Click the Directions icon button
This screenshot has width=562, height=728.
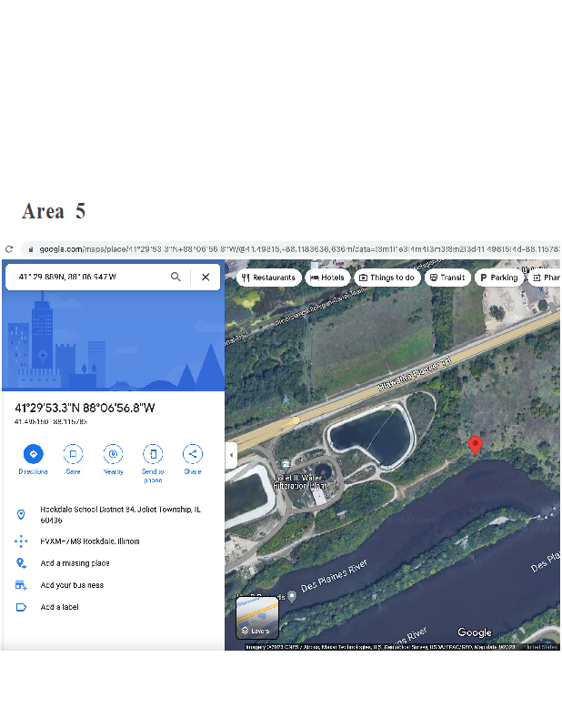pos(34,453)
